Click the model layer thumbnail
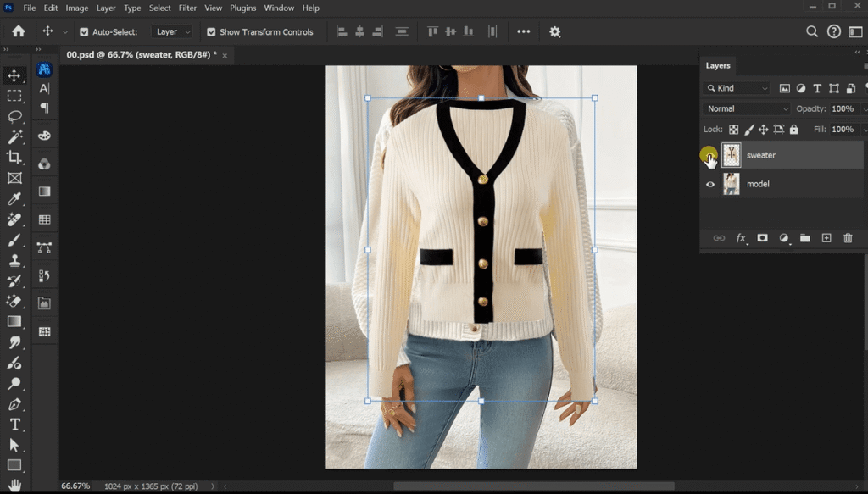 click(731, 184)
